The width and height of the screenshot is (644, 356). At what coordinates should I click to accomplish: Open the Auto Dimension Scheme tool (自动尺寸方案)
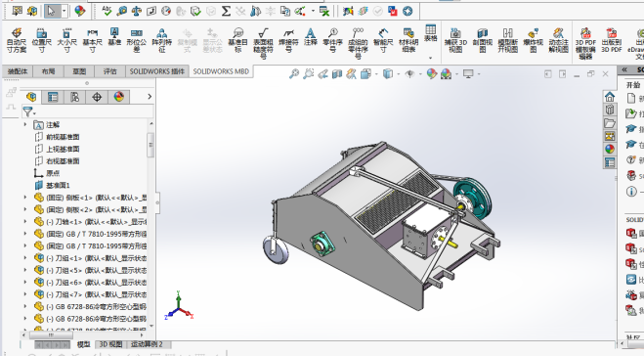click(x=17, y=40)
